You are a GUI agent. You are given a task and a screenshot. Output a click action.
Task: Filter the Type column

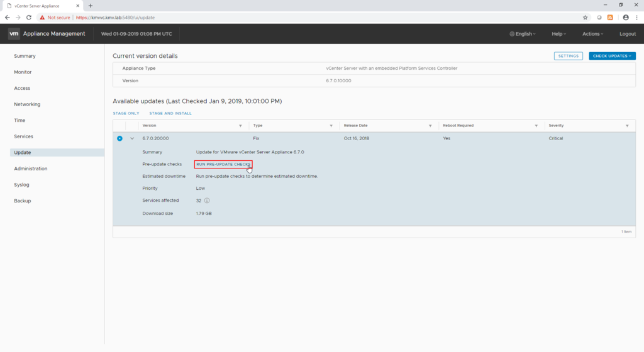tap(331, 126)
